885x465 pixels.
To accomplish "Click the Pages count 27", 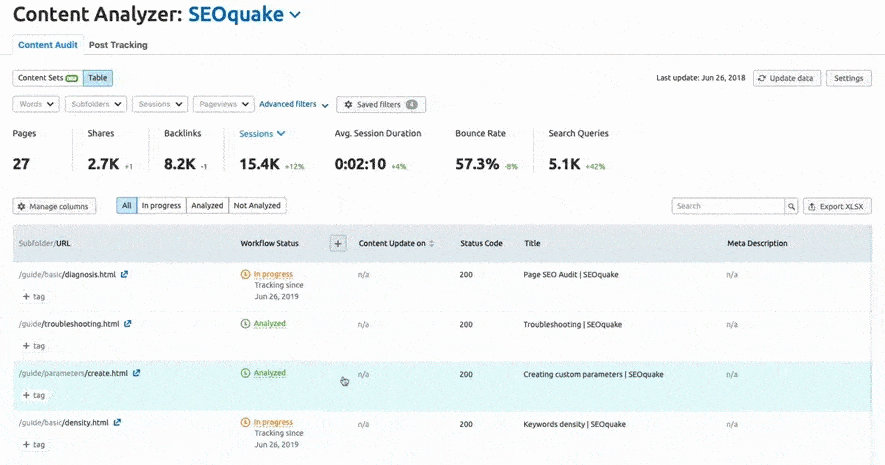I will pos(21,164).
